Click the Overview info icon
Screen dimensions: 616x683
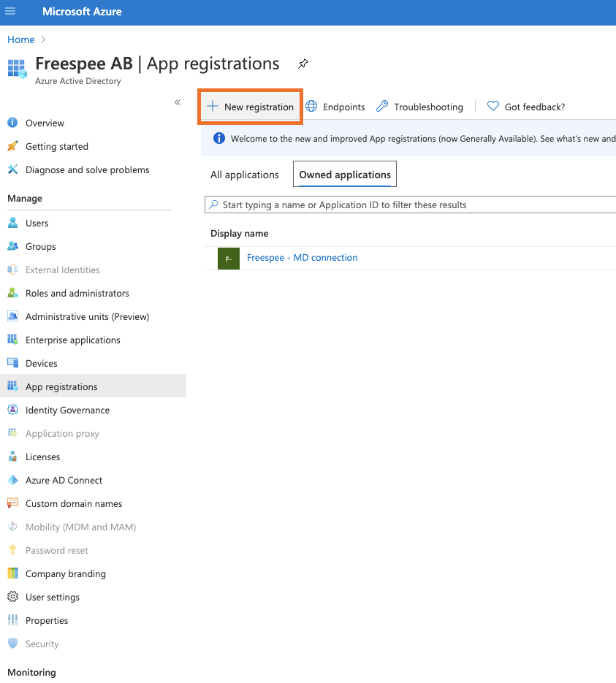(12, 123)
